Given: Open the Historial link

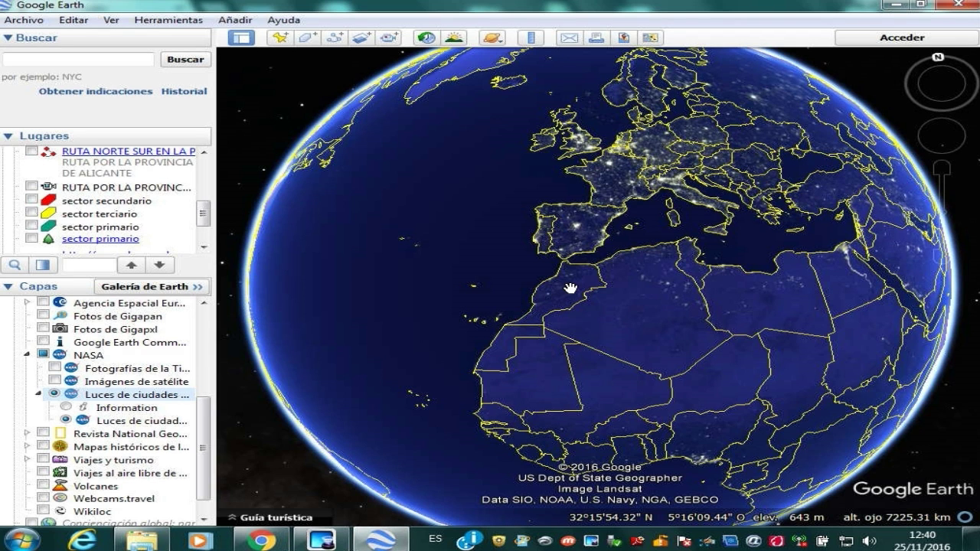Looking at the screenshot, I should coord(184,91).
